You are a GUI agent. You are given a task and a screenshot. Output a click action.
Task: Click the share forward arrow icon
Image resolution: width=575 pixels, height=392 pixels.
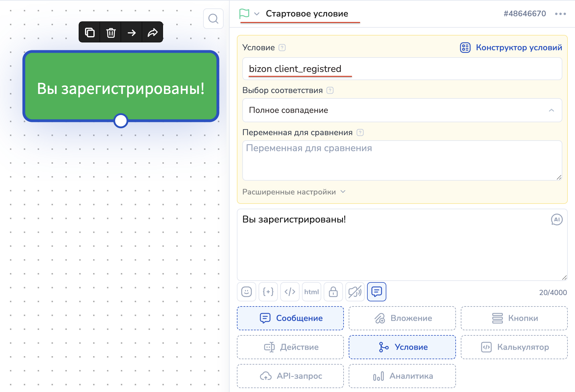tap(152, 32)
